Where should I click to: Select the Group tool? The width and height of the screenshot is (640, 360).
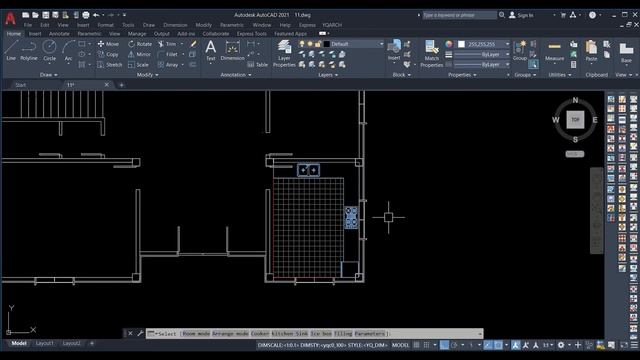[520, 51]
